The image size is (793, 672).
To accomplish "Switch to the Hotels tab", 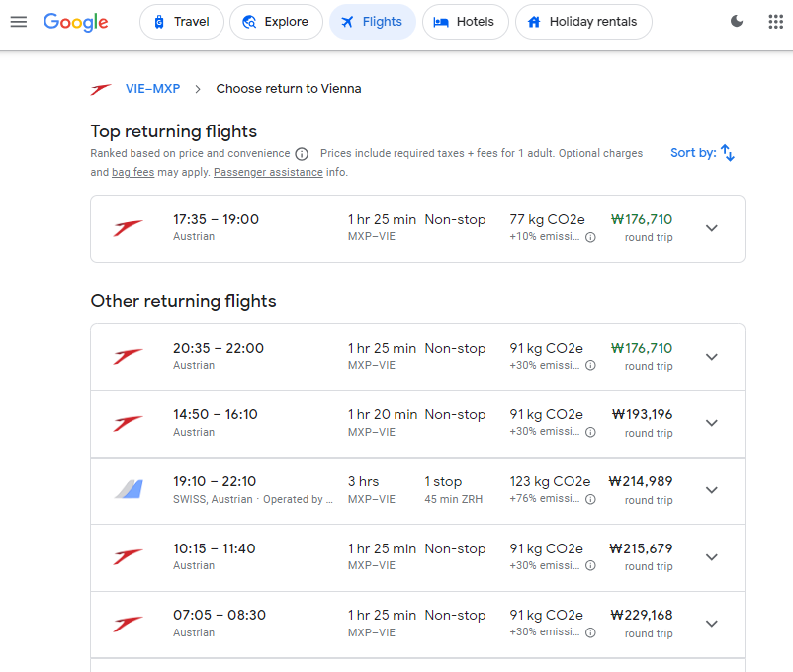I will pos(466,22).
